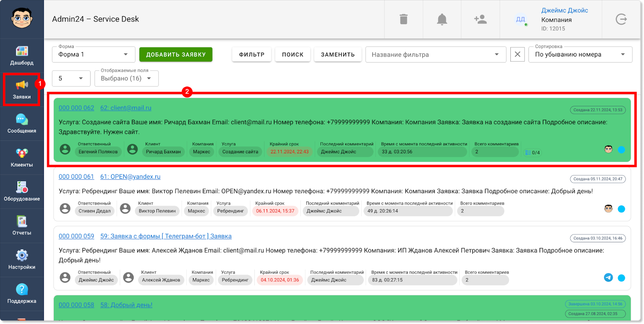Click the ЗАМЕНИТЬ button

tap(338, 54)
